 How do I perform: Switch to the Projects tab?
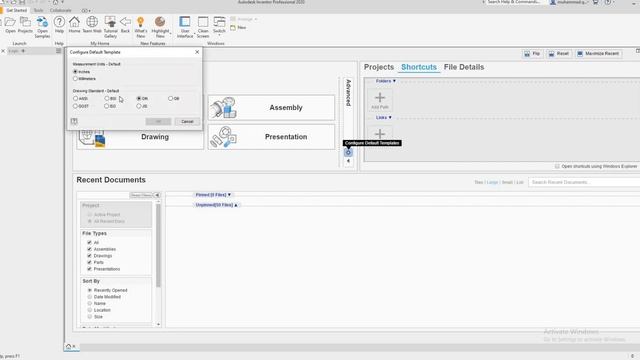tap(379, 67)
